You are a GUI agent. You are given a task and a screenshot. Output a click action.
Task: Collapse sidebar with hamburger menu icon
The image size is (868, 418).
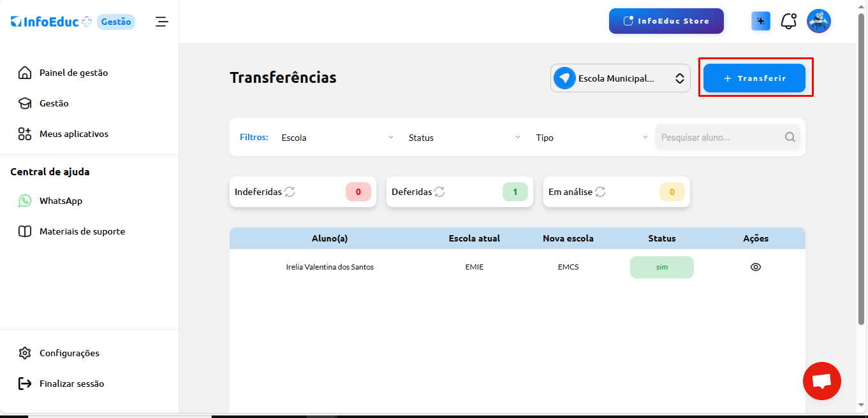tap(162, 22)
